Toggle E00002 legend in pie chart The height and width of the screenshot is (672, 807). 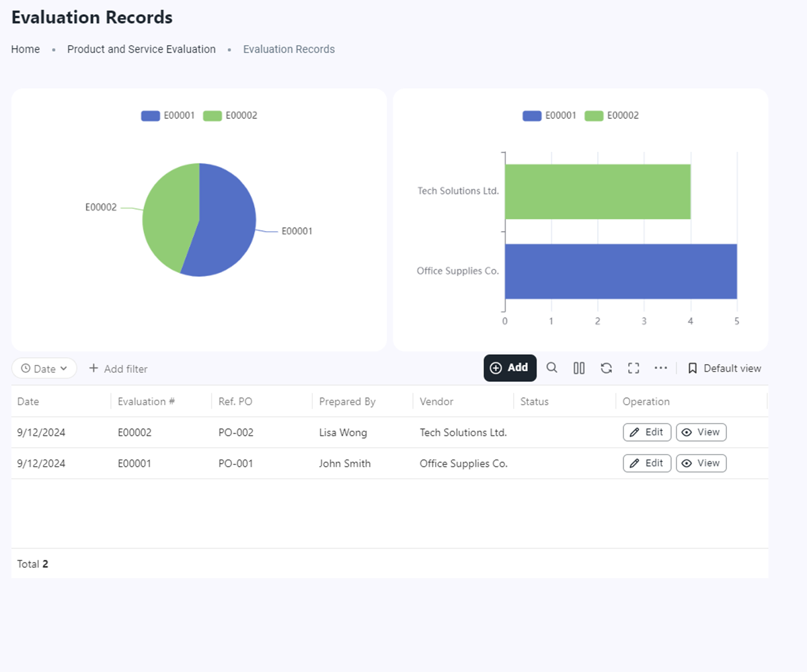(230, 116)
